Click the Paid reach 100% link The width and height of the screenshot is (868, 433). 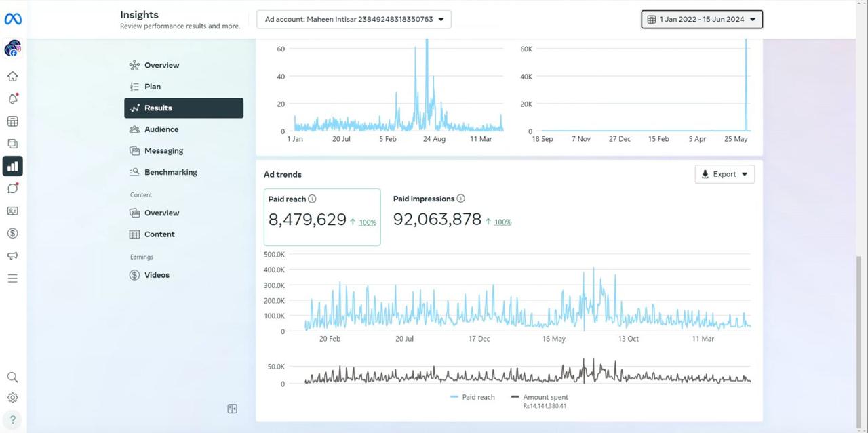coord(368,222)
